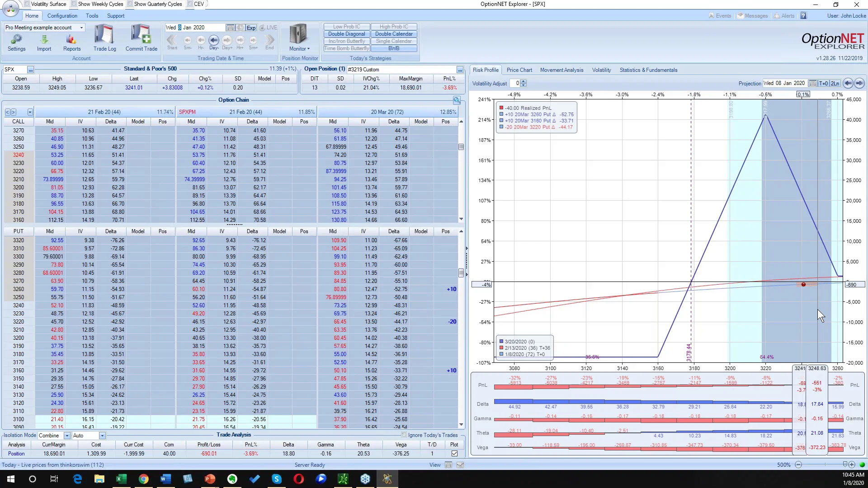Open the Support ribbon tab
Image resolution: width=868 pixels, height=488 pixels.
(x=116, y=16)
